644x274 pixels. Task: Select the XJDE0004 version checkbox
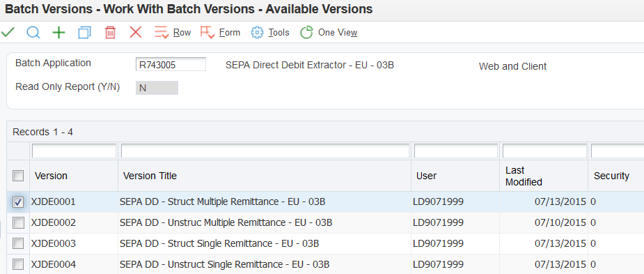click(x=18, y=264)
